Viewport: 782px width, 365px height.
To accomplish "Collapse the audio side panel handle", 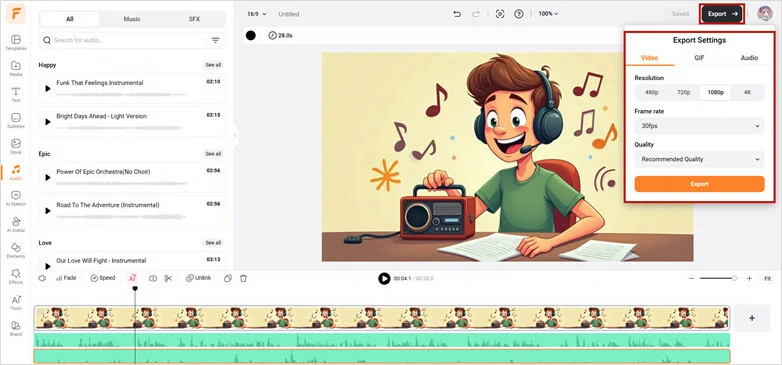I will coord(235,135).
